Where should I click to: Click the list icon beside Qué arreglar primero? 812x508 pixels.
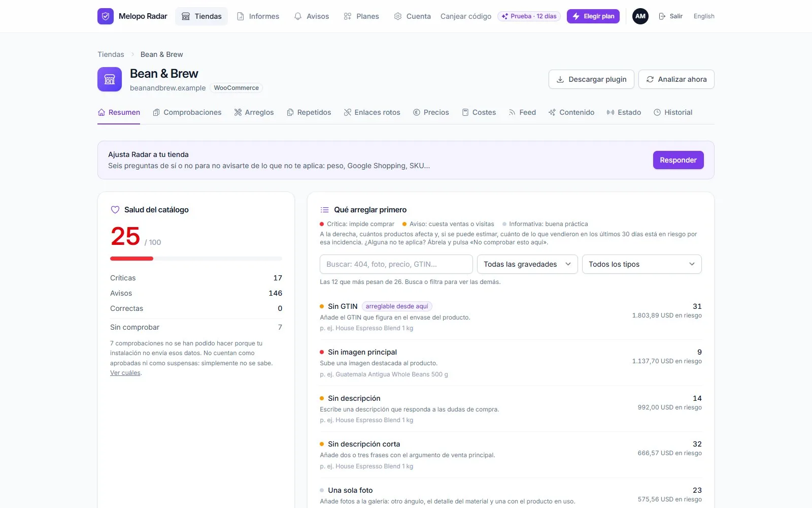(x=324, y=210)
